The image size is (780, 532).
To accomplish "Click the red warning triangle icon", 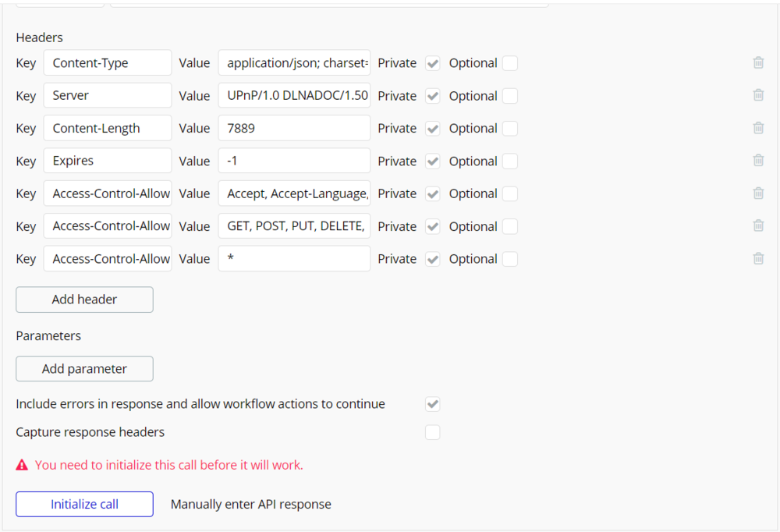I will tap(23, 465).
